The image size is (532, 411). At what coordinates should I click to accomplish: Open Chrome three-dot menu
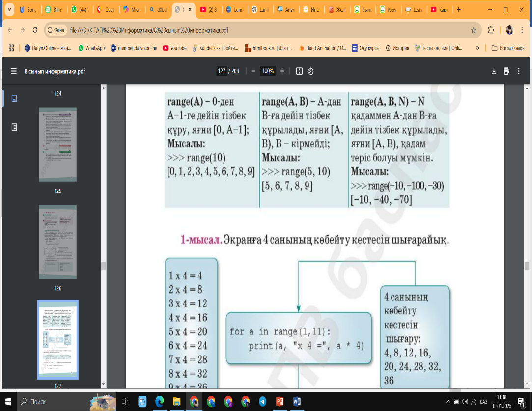click(522, 30)
